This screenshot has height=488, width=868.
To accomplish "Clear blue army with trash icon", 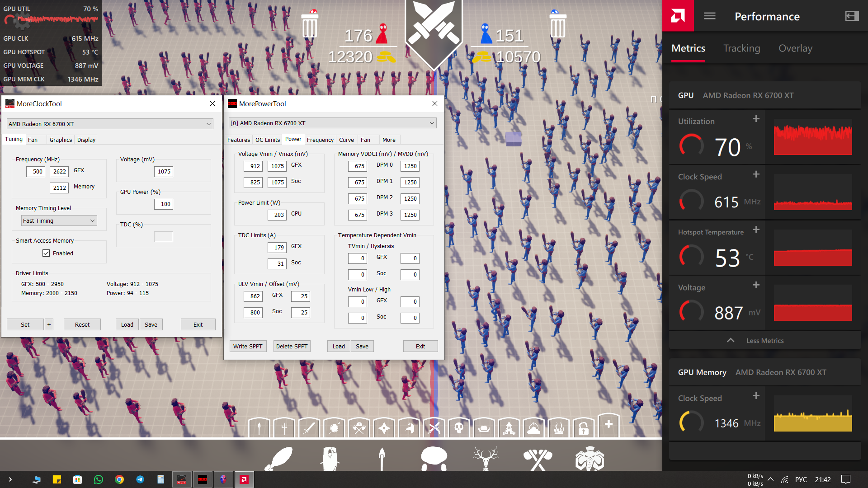I will tap(557, 25).
